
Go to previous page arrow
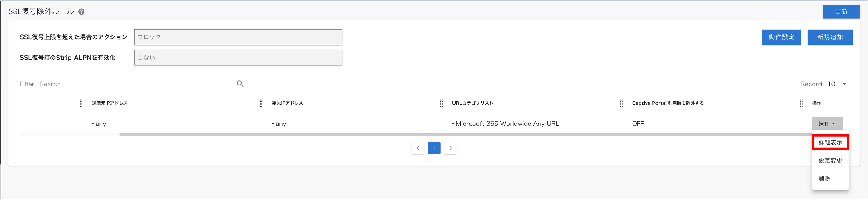point(417,148)
